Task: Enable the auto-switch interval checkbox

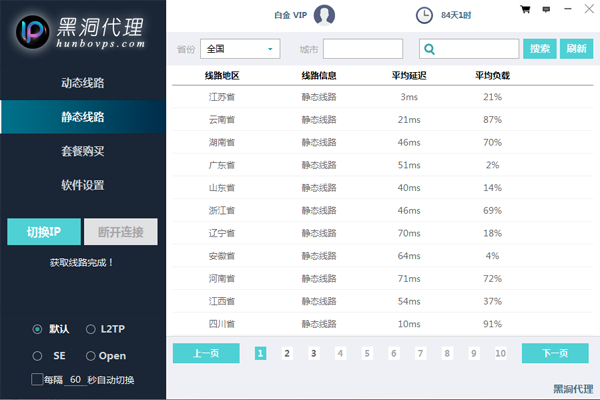Action: pos(37,380)
